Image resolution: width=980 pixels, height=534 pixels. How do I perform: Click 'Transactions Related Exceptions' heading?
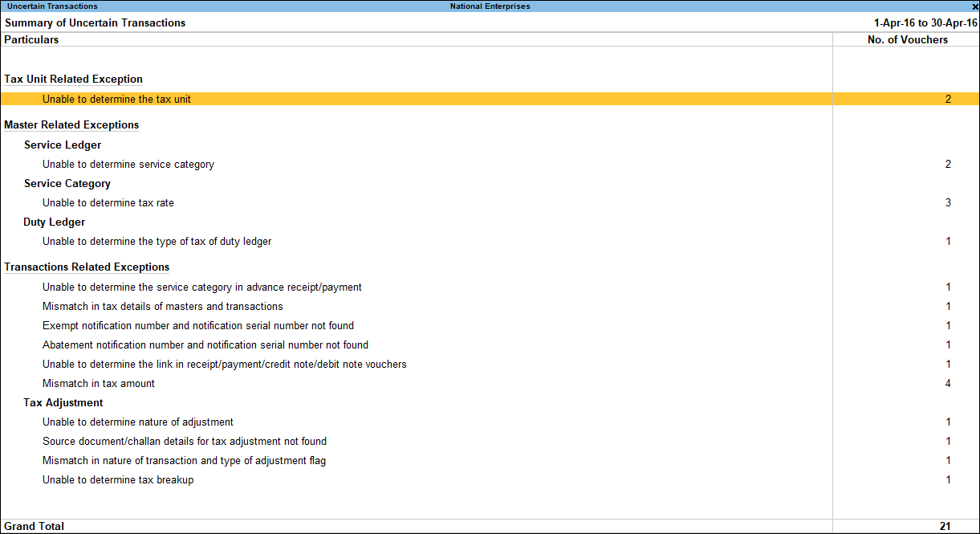click(87, 267)
